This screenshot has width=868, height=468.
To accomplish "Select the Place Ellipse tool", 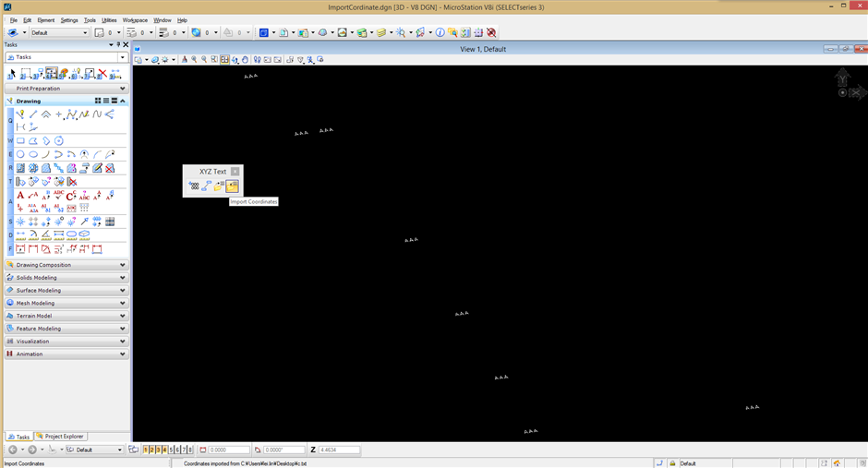I will [33, 154].
